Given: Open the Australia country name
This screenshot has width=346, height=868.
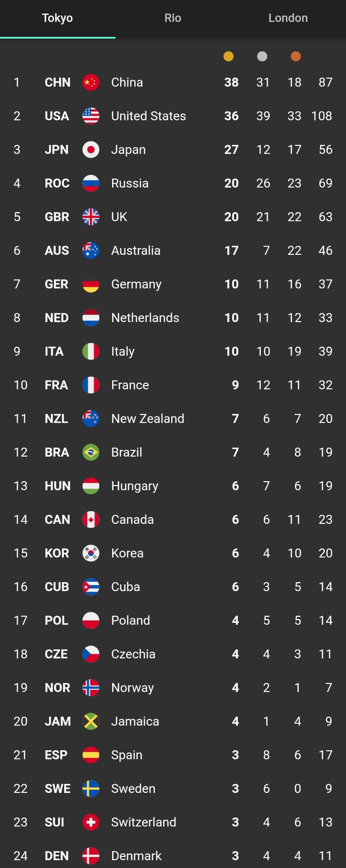Looking at the screenshot, I should (136, 251).
